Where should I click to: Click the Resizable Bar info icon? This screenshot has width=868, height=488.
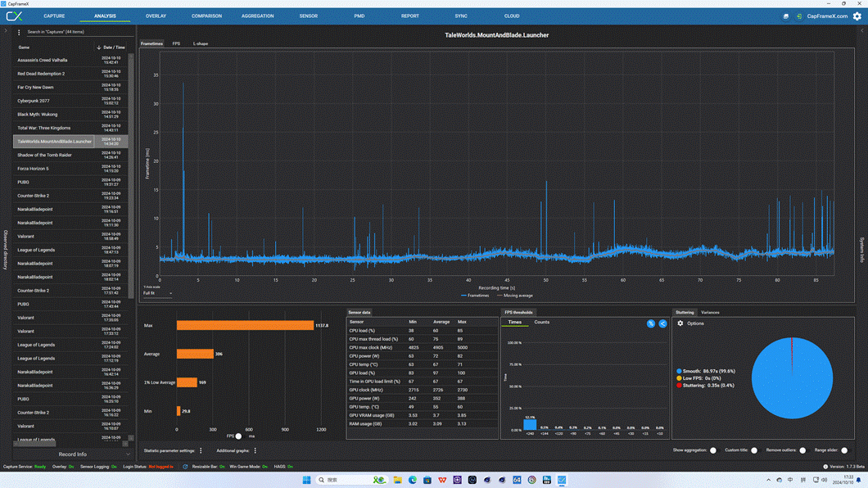pos(185,467)
